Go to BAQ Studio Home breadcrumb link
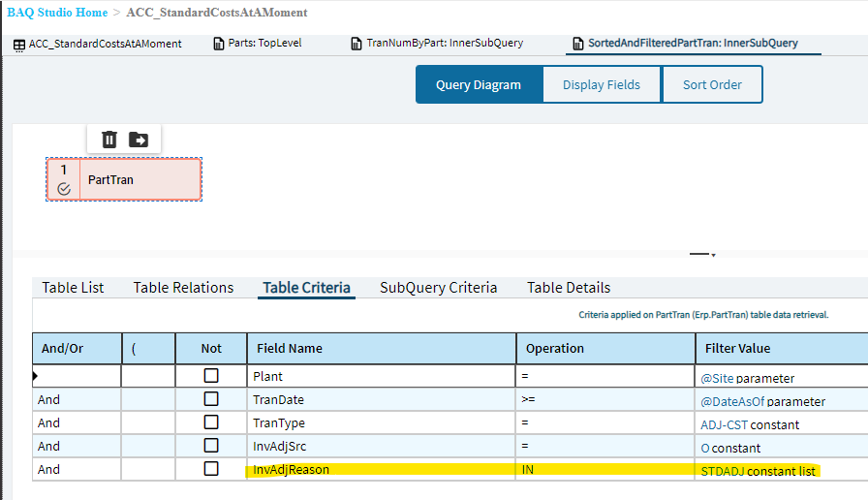The width and height of the screenshot is (868, 500). [x=57, y=13]
